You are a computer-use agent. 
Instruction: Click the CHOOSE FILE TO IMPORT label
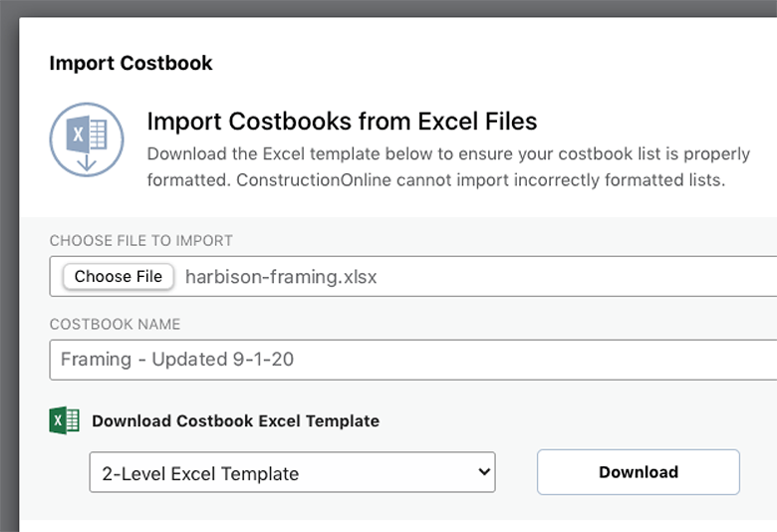[x=141, y=240]
